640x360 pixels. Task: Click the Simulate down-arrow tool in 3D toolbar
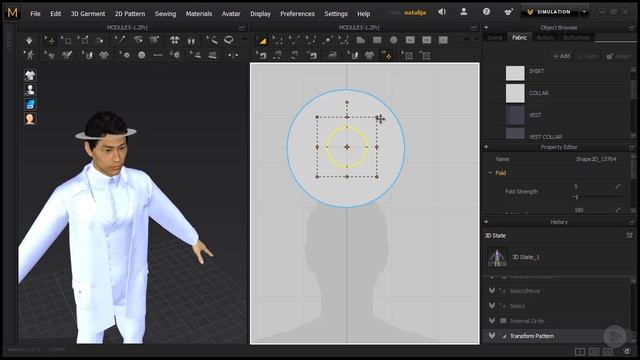pyautogui.click(x=29, y=40)
